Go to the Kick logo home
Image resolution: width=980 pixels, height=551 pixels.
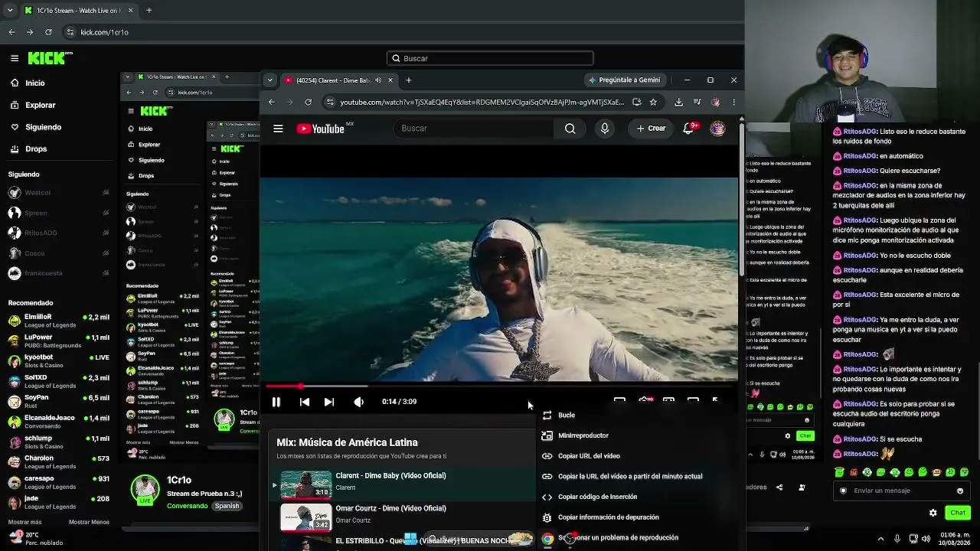(50, 58)
